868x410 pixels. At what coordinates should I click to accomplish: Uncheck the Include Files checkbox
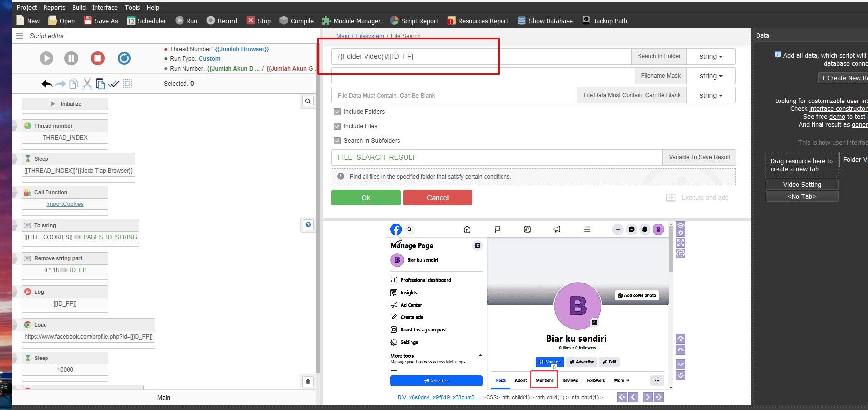click(x=337, y=126)
